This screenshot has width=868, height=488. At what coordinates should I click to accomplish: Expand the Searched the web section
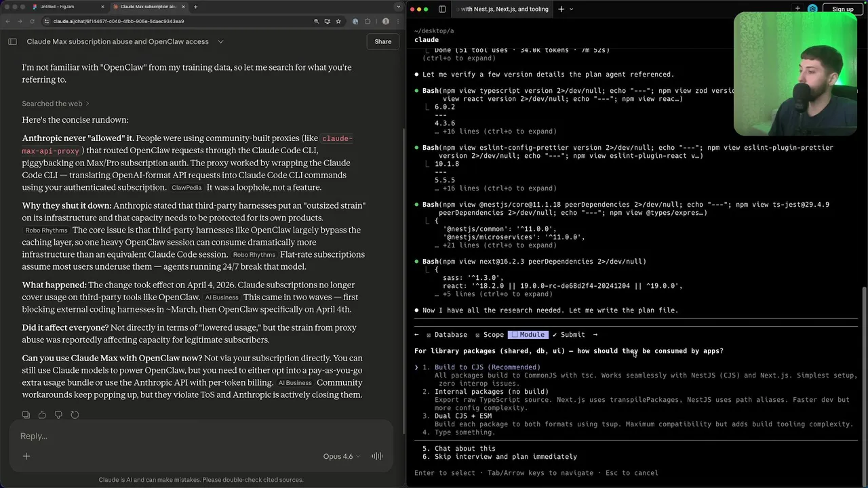coord(56,104)
